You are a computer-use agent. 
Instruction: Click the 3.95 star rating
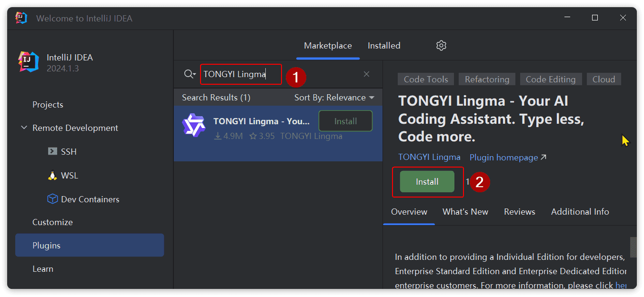262,136
